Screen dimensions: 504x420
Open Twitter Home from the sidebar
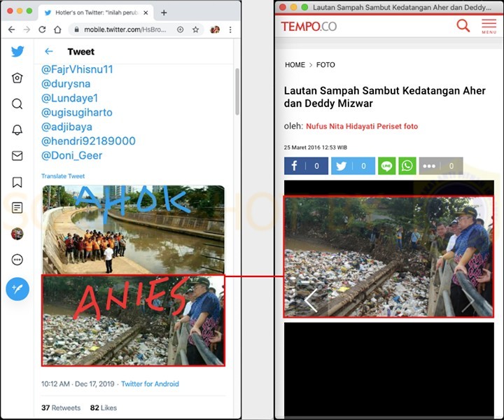[x=17, y=78]
